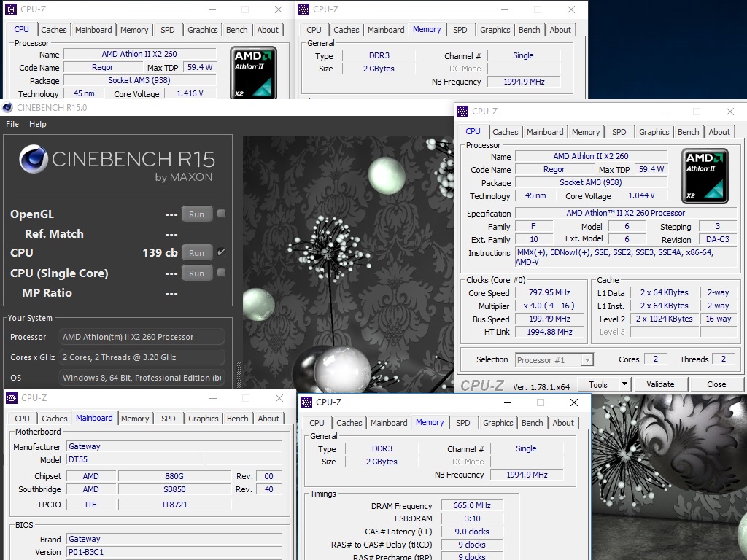Click AMD Athlon II logo in middle-right CPU-Z window
Screen dimensions: 747x560
(705, 176)
